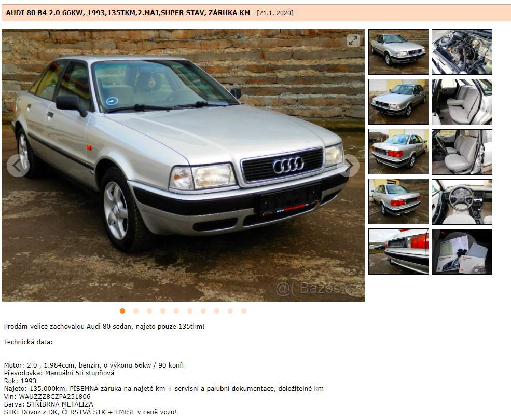Open the steering wheel dashboard thumbnail
The width and height of the screenshot is (511, 420).
click(462, 202)
